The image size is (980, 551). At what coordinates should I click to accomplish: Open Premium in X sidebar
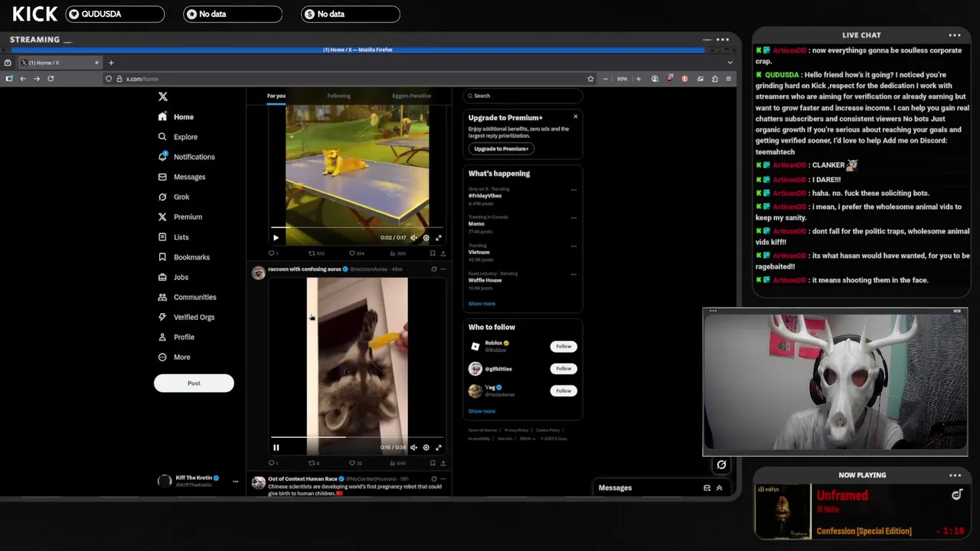click(180, 217)
